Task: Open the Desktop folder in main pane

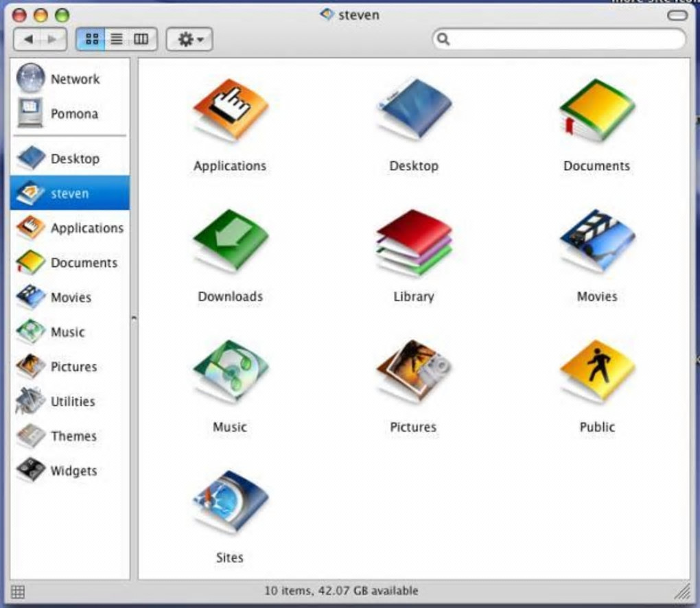Action: pyautogui.click(x=414, y=109)
